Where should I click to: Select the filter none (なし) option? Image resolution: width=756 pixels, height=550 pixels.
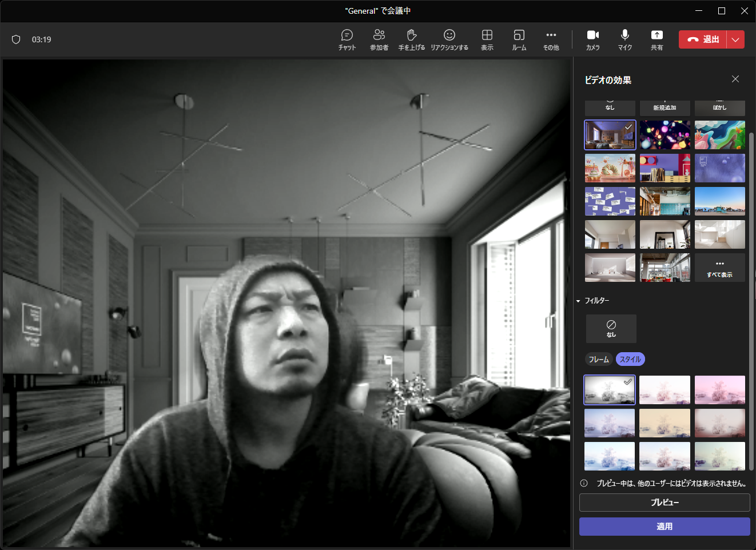click(x=611, y=328)
